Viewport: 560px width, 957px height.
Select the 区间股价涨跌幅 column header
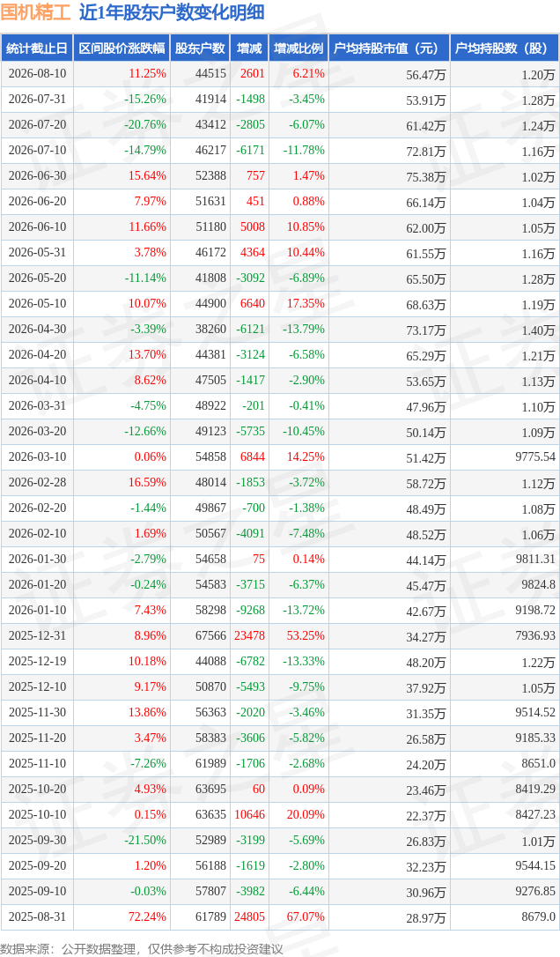click(122, 48)
